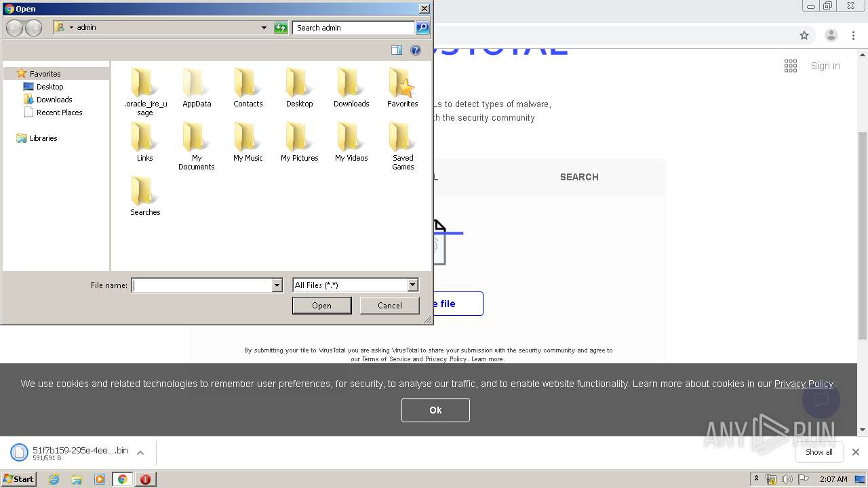Screen dimensions: 868x488
Task: Open the chat bubble widget
Action: click(821, 400)
